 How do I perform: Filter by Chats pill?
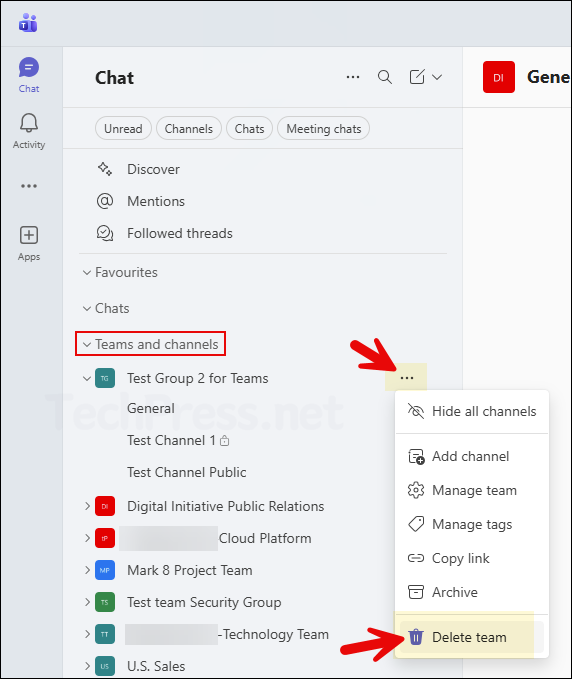[x=249, y=129]
